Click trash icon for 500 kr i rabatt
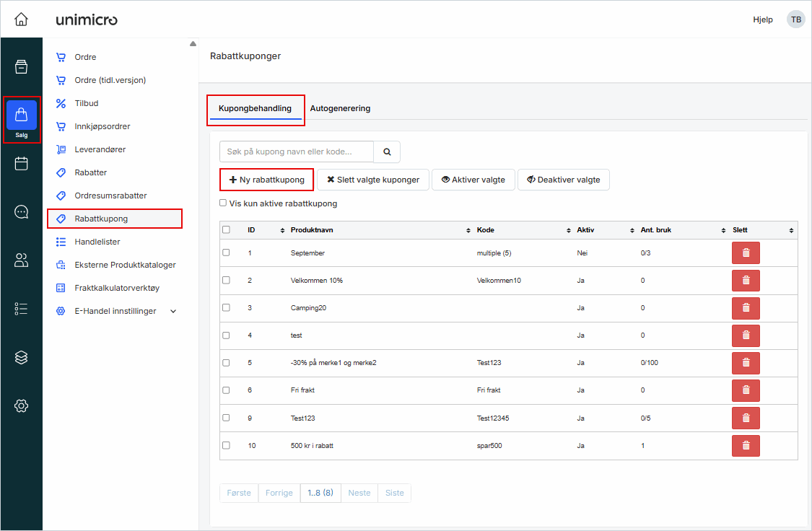 (x=746, y=446)
